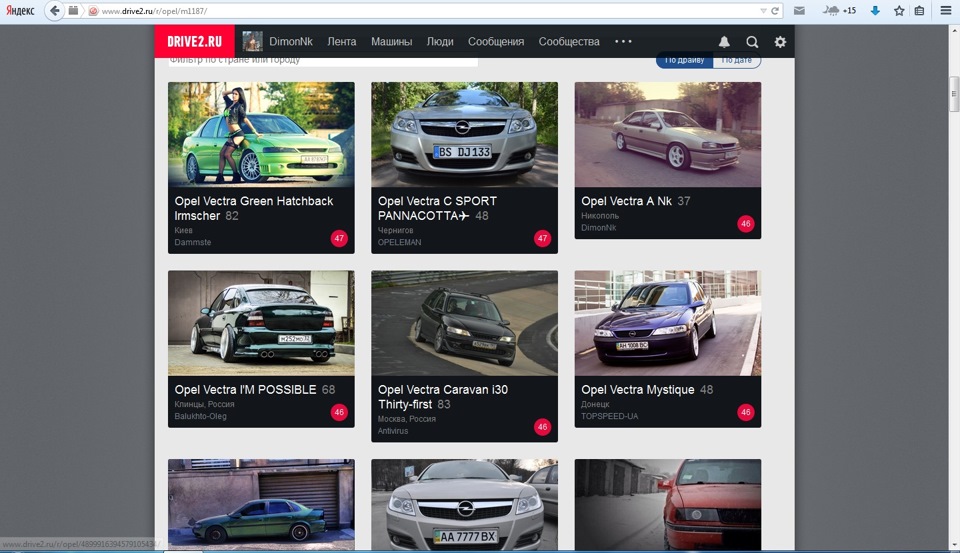Open the Машины menu item

point(391,42)
